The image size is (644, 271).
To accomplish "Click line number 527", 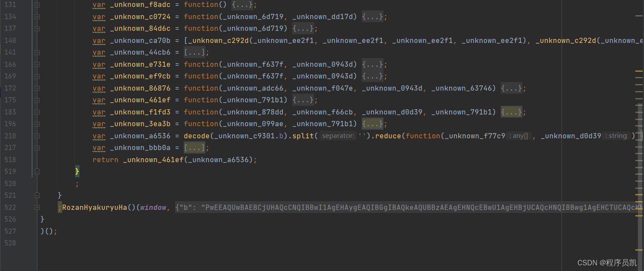I will coord(10,232).
